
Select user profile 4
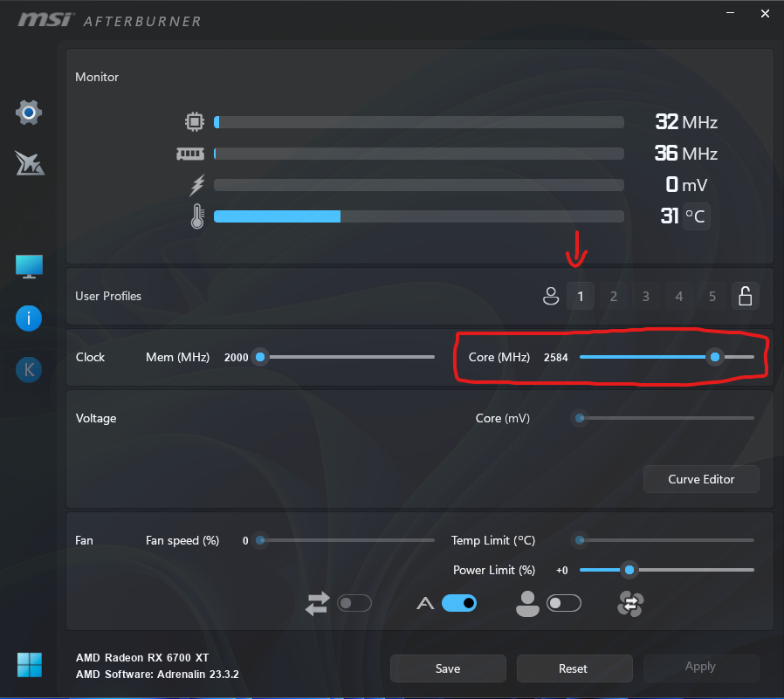click(679, 297)
